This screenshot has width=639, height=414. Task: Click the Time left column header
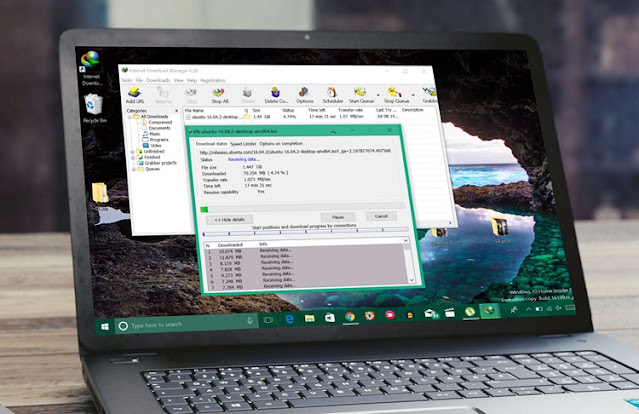[317, 110]
